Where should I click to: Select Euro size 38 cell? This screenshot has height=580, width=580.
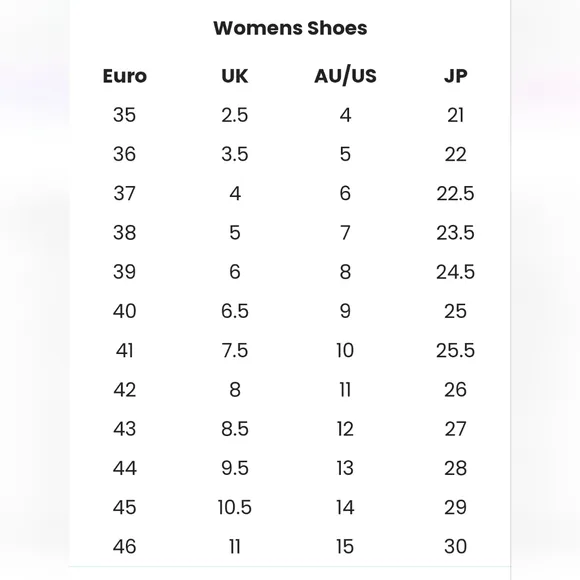click(124, 233)
